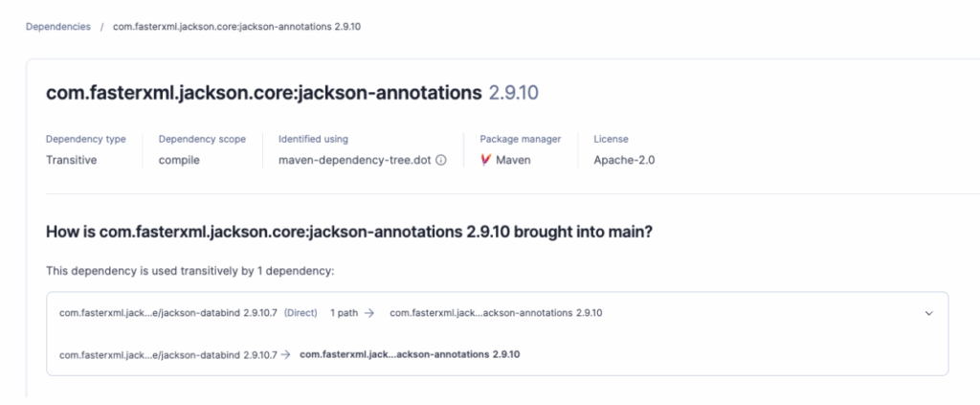Click the version number 2.9.10 in the title
The width and height of the screenshot is (980, 405).
pyautogui.click(x=514, y=93)
